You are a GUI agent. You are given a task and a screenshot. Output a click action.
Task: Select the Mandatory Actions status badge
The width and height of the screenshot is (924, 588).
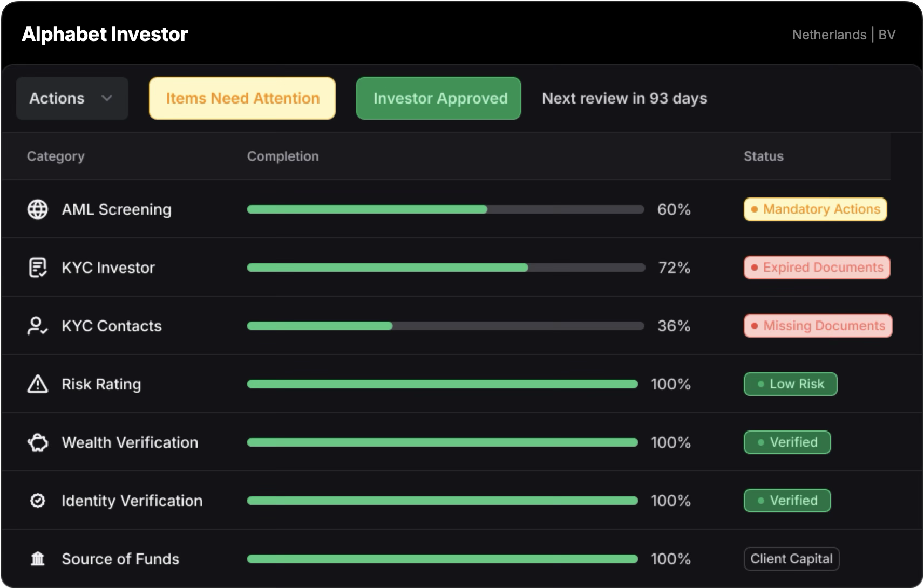[x=815, y=209]
